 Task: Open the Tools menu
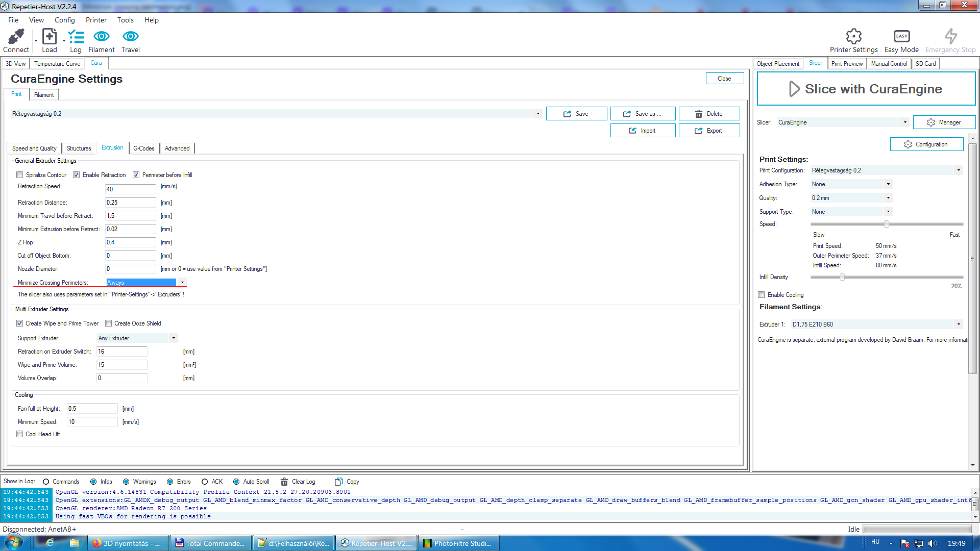click(125, 20)
